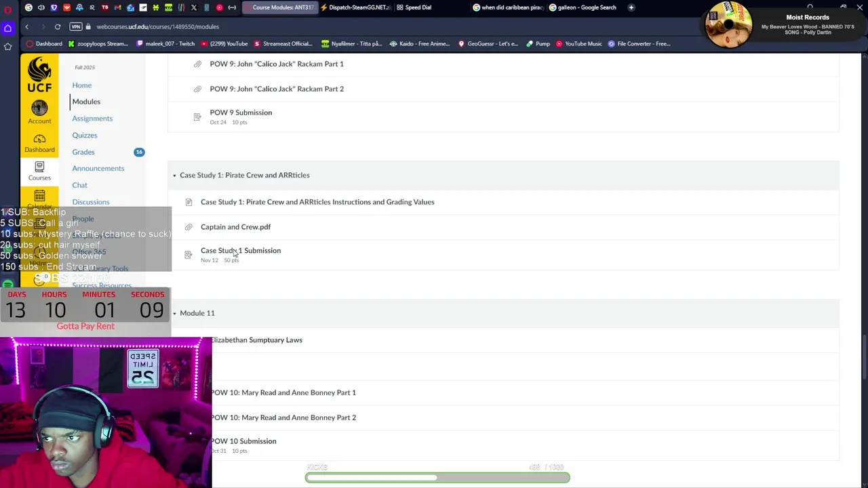
Task: Switch to Course Modules: ANT317 tab
Action: 279,7
